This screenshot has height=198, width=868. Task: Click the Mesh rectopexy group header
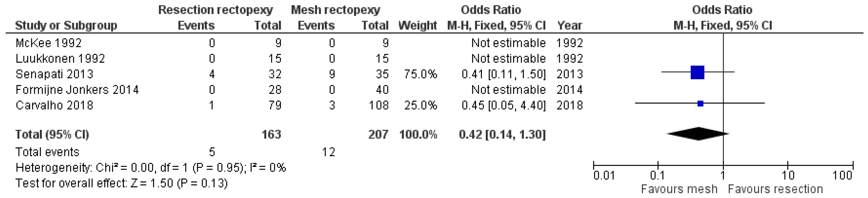335,10
